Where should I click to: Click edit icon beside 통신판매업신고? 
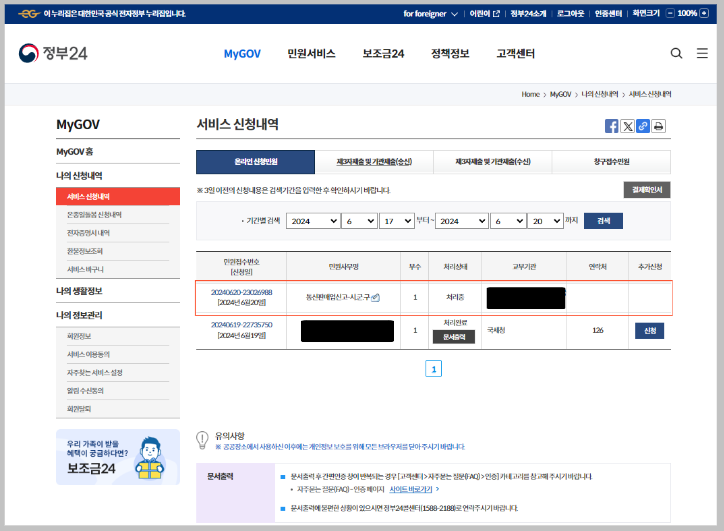coord(375,298)
